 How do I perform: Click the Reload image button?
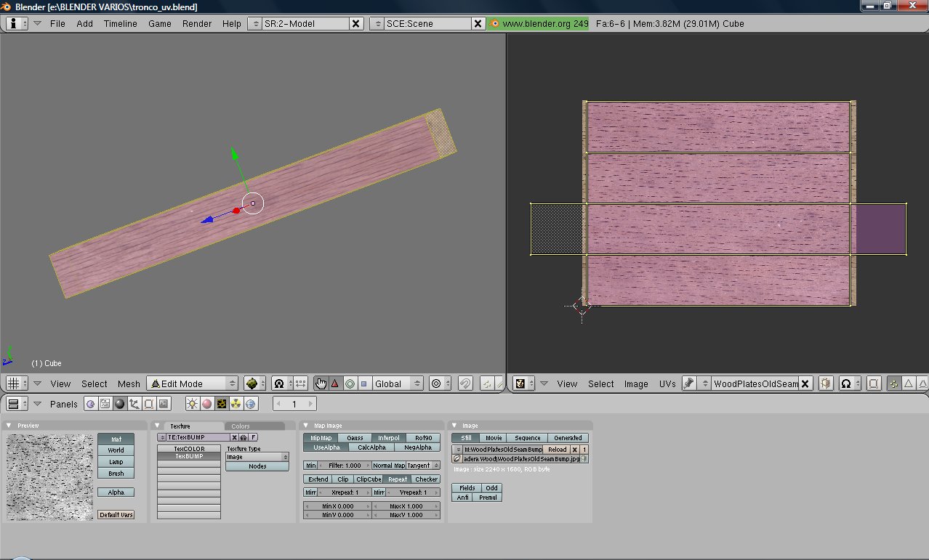(x=557, y=450)
